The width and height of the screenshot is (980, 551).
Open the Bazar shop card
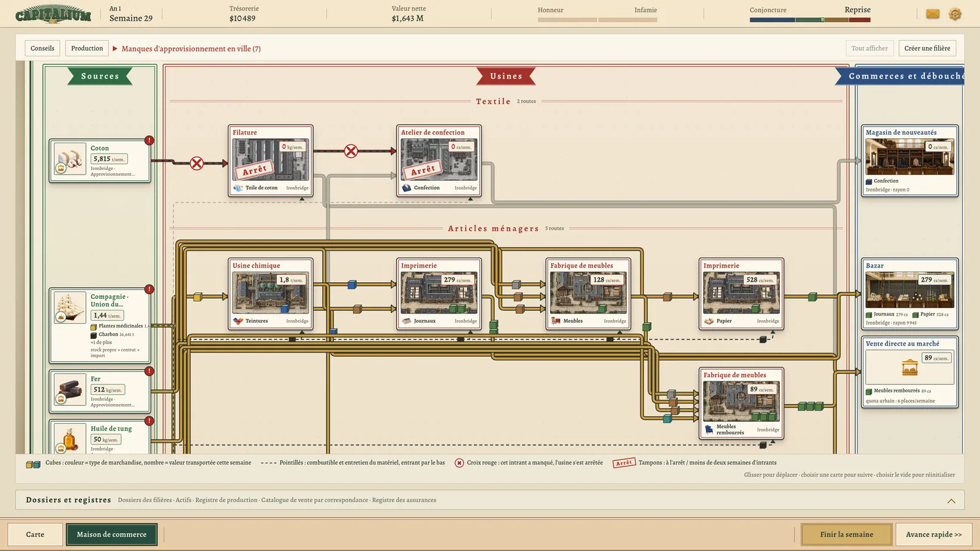point(910,295)
